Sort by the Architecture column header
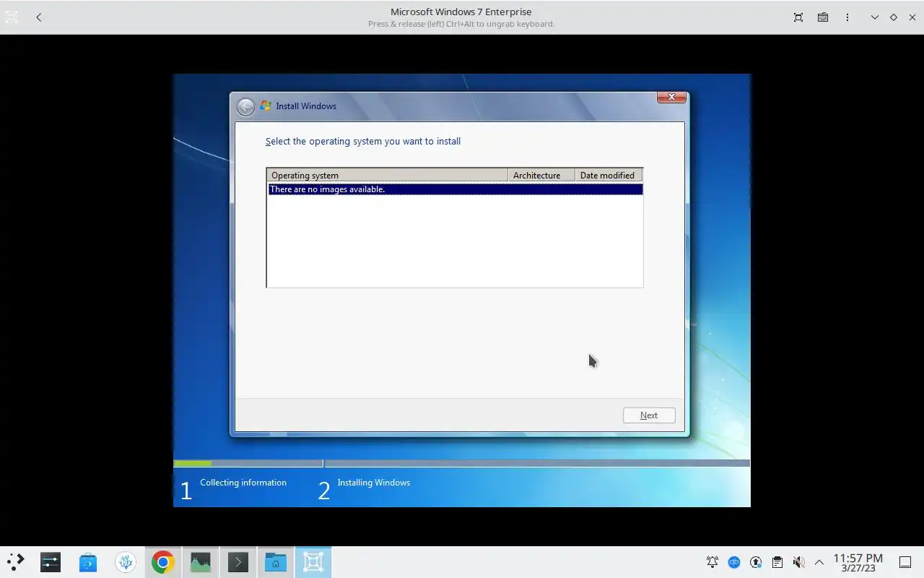Image resolution: width=924 pixels, height=578 pixels. (x=541, y=175)
